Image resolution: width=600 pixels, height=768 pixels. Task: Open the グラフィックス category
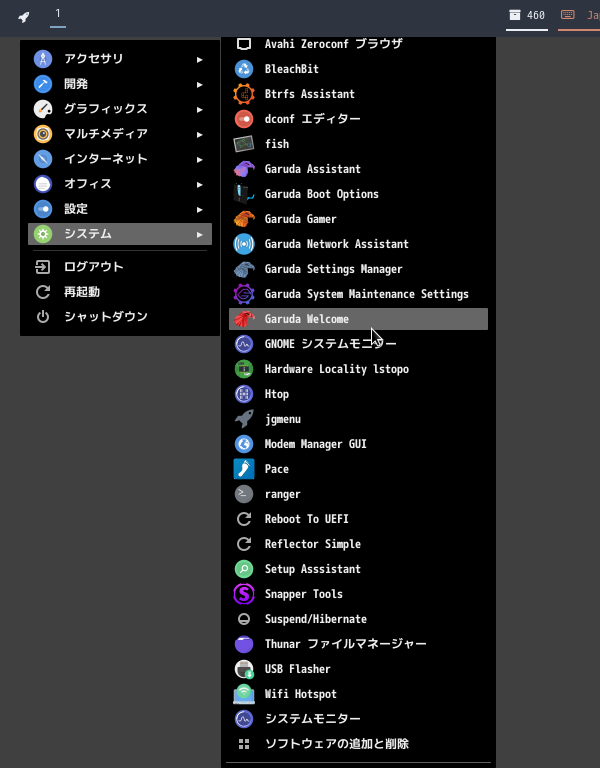pos(120,109)
